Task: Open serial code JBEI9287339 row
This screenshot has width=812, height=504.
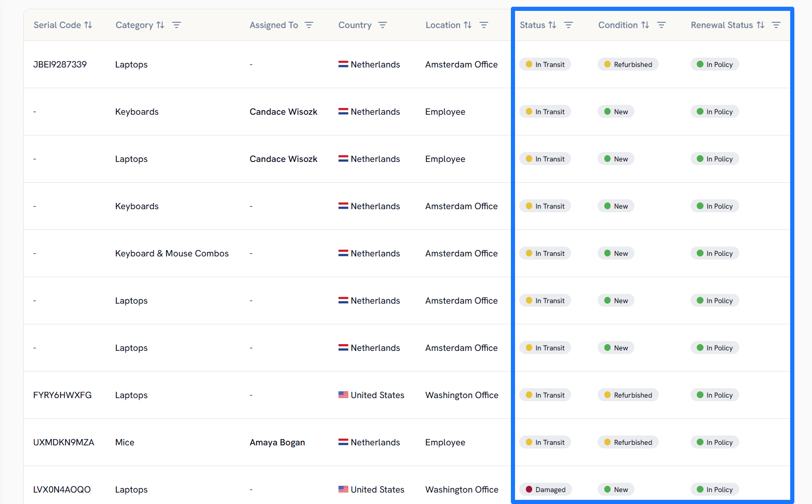Action: [x=60, y=64]
